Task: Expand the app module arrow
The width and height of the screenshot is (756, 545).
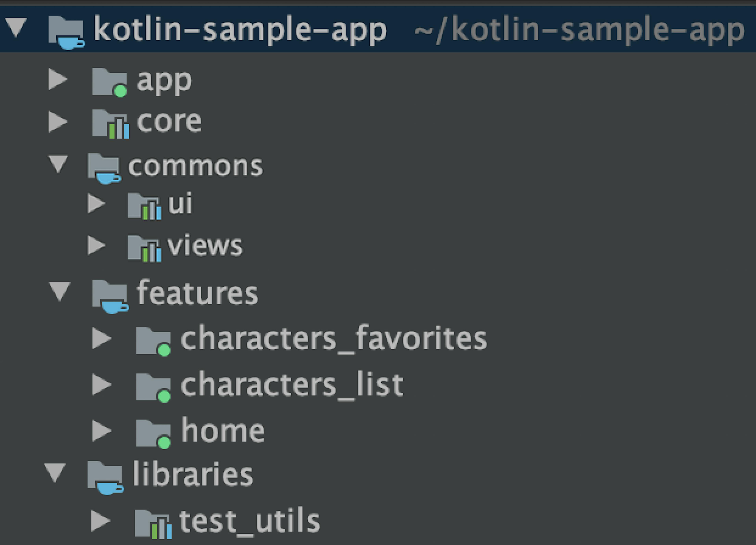Action: 58,79
